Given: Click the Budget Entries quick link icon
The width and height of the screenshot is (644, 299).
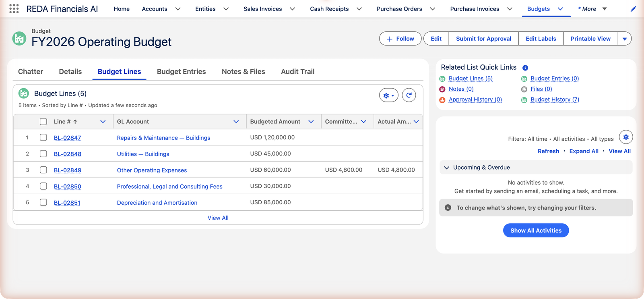Looking at the screenshot, I should (x=524, y=79).
